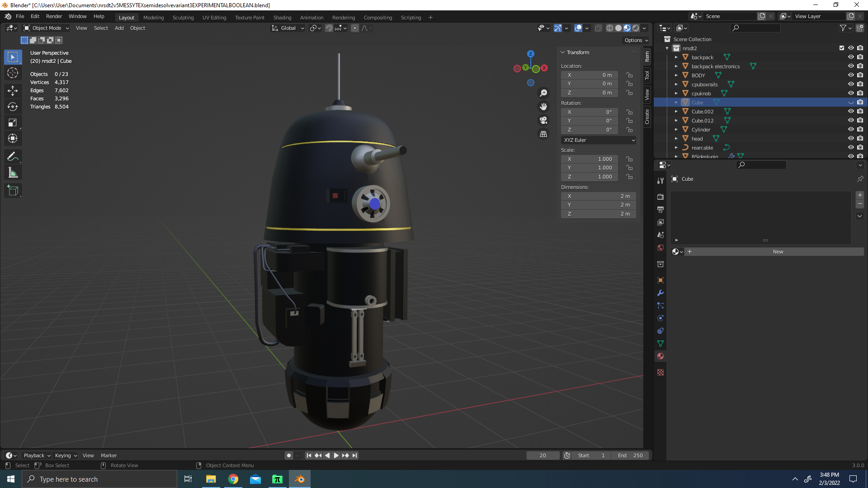The image size is (868, 488).
Task: Click the Marker menu in timeline
Action: coord(108,455)
